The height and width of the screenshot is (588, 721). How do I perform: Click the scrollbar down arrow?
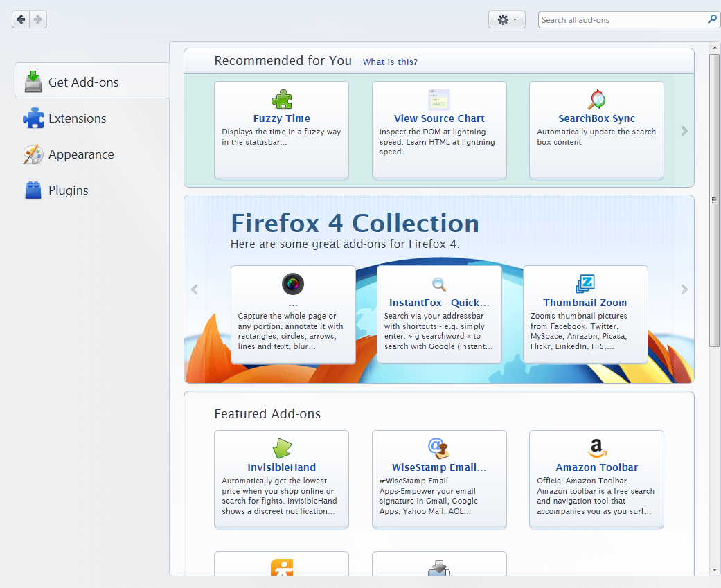(715, 570)
